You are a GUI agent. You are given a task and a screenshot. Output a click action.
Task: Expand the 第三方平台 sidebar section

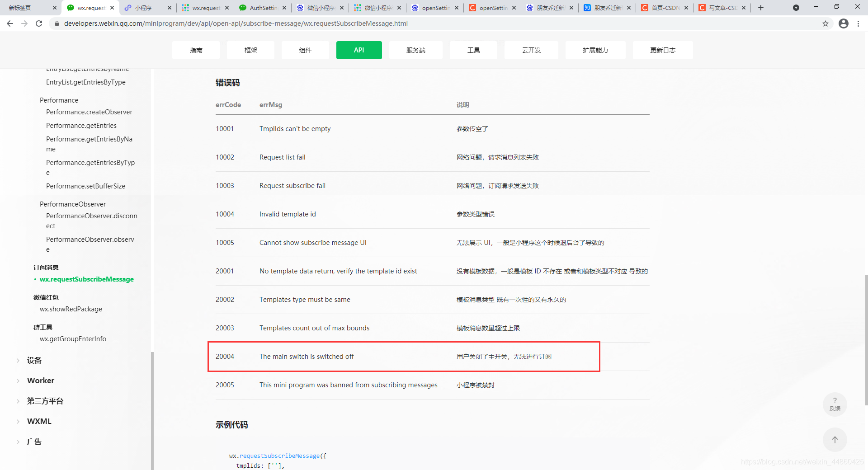(45, 401)
